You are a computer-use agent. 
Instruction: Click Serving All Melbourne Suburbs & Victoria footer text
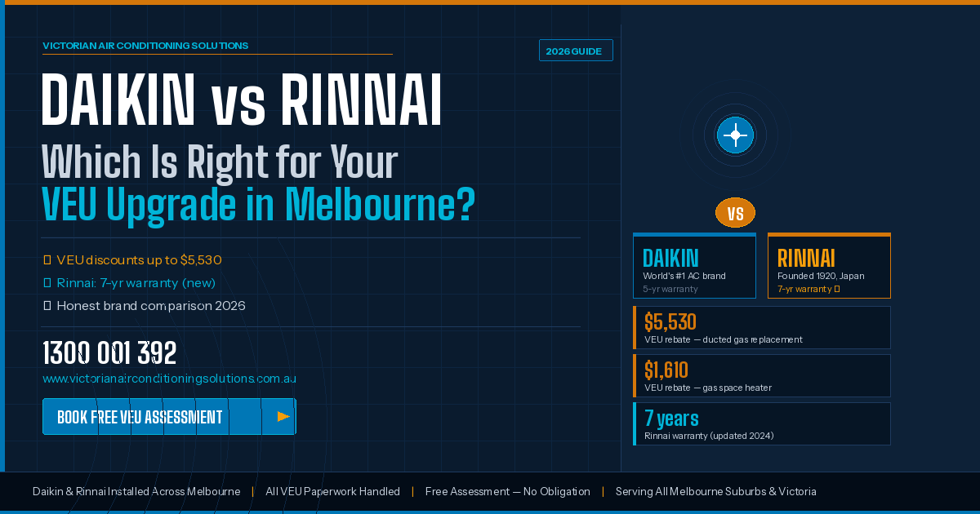(715, 491)
